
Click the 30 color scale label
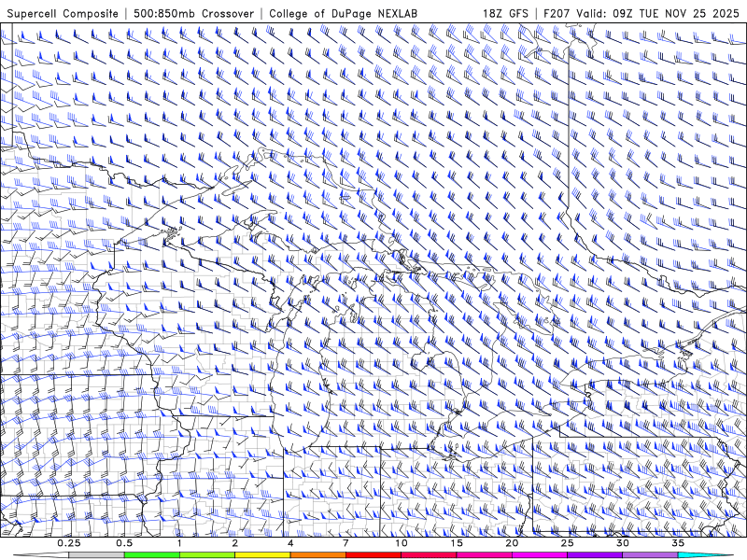[x=622, y=543]
